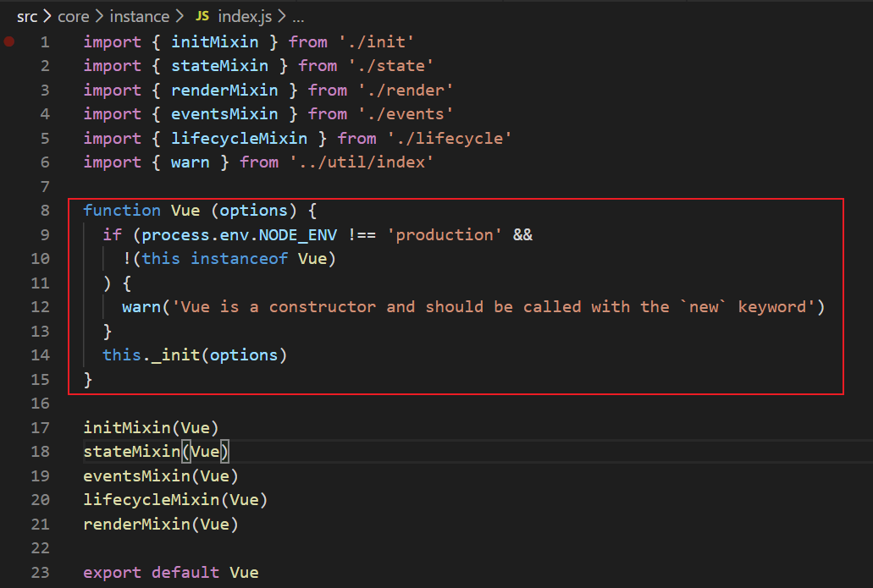Click 'Vue' after export default on line 23
The height and width of the screenshot is (588, 873).
(x=245, y=573)
